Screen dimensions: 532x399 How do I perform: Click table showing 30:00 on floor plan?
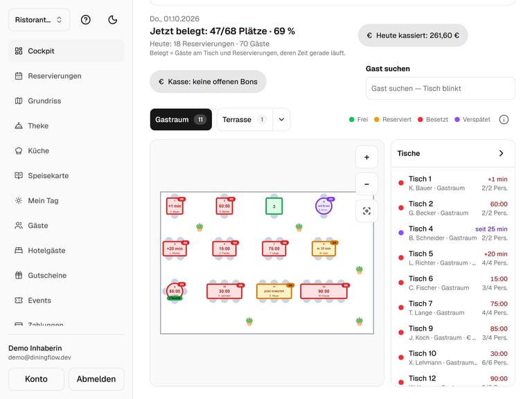224,291
